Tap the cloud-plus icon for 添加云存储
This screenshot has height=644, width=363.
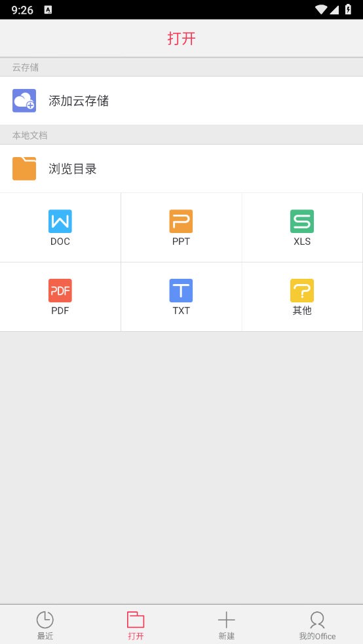coord(24,101)
